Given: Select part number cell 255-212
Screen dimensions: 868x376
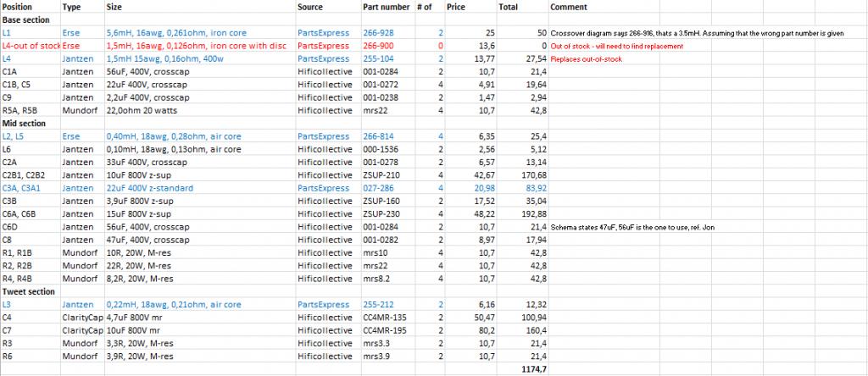Looking at the screenshot, I should 387,305.
